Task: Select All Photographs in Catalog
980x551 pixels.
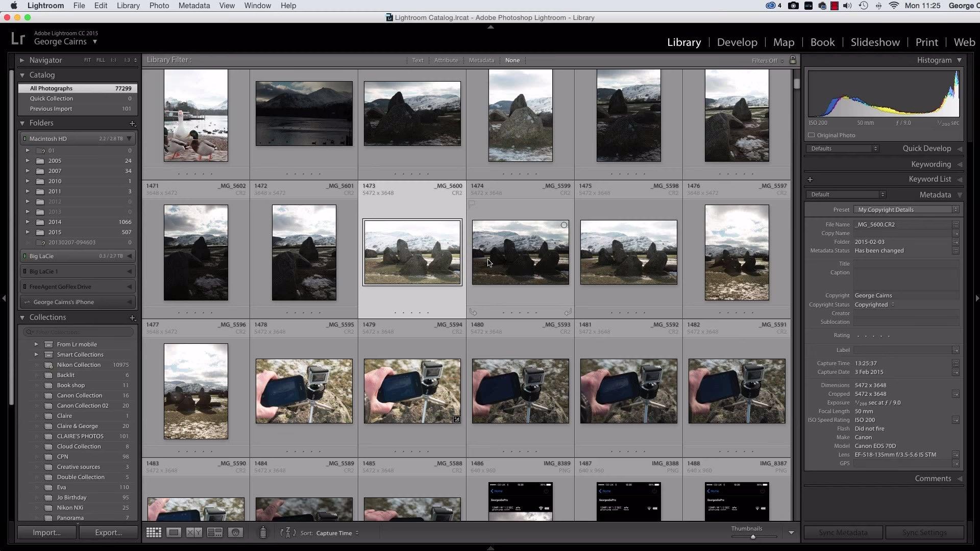Action: click(77, 88)
